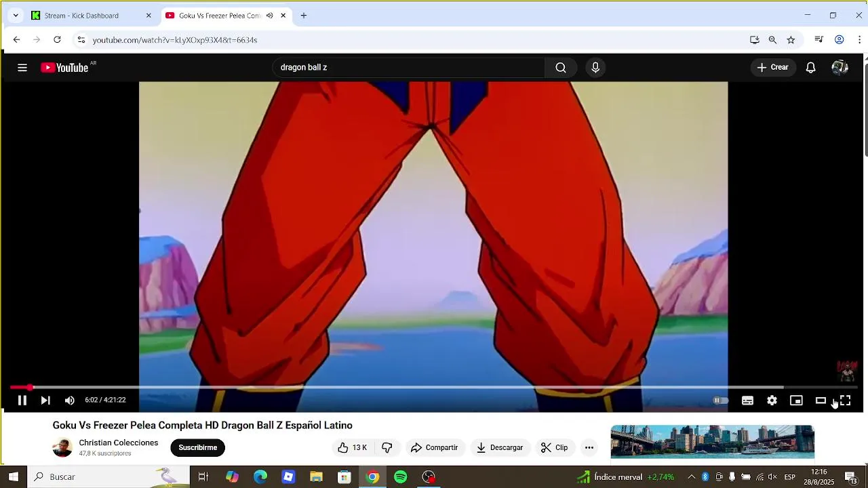
Task: Open Task View on taskbar
Action: 203,476
